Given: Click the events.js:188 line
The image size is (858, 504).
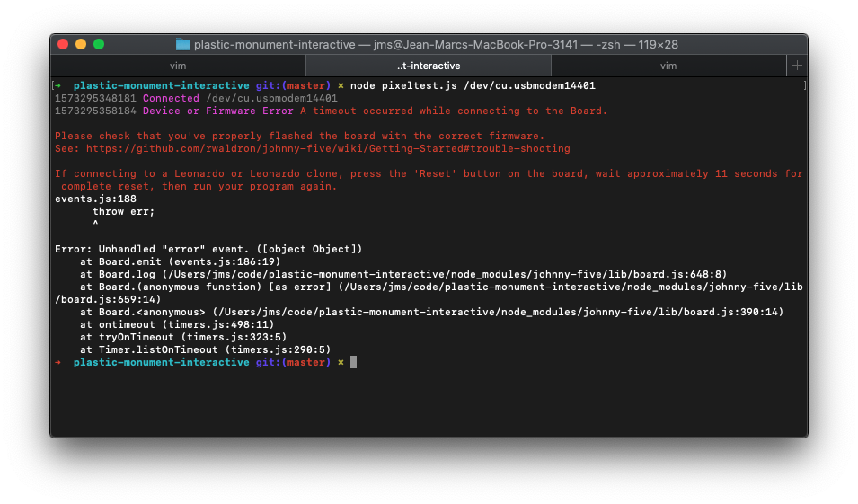Looking at the screenshot, I should [x=95, y=199].
